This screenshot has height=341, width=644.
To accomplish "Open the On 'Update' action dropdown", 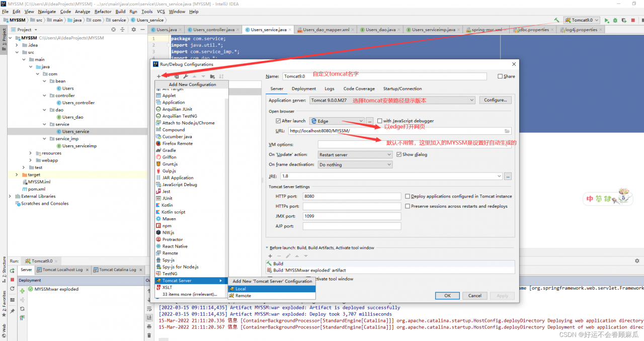I will point(355,155).
